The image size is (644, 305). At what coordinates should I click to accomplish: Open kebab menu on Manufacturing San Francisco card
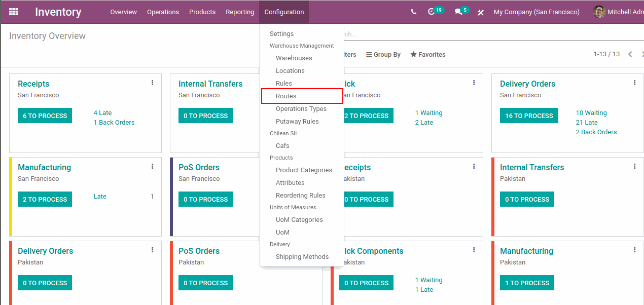tap(152, 167)
